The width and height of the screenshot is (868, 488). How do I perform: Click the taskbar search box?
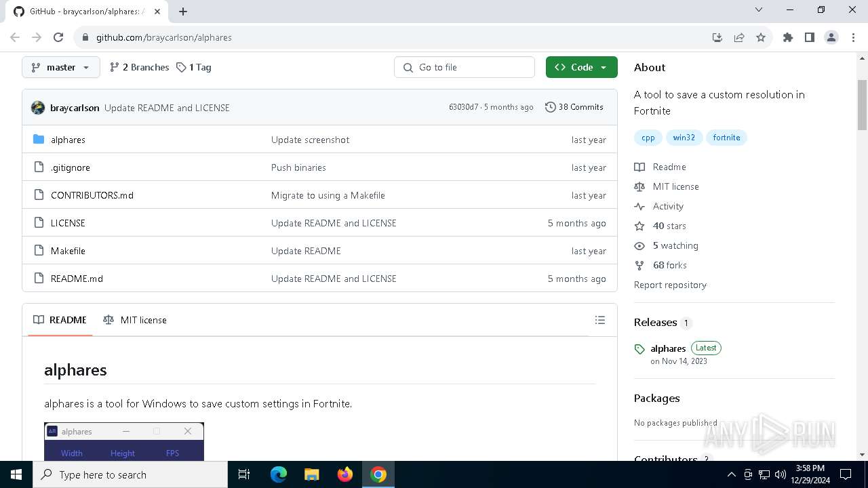130,474
